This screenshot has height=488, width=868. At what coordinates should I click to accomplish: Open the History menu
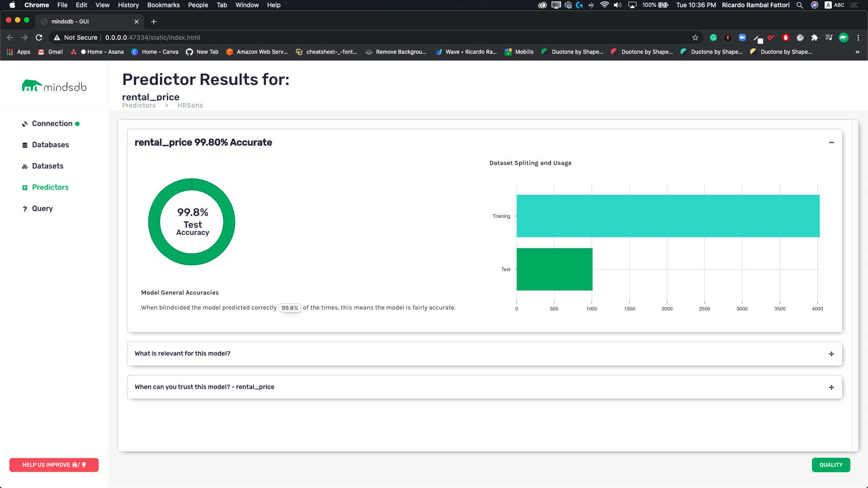coord(128,5)
